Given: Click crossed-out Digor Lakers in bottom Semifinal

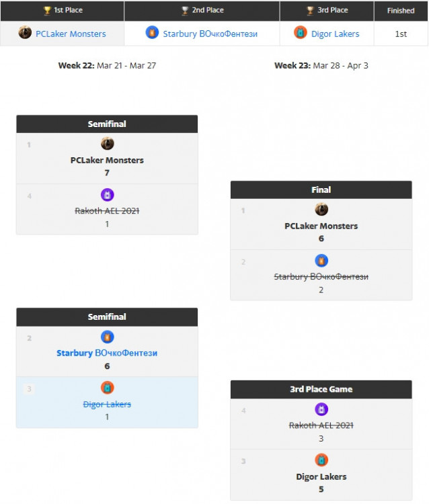Looking at the screenshot, I should (107, 405).
